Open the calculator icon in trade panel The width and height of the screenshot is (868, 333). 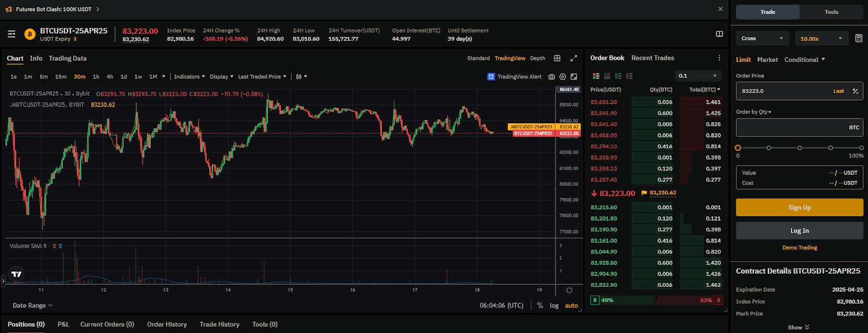[x=859, y=38]
